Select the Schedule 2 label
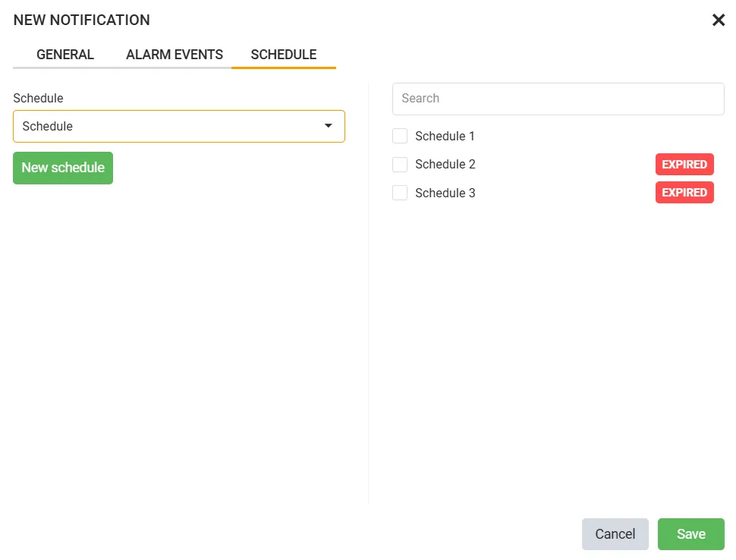The width and height of the screenshot is (736, 560). (445, 165)
